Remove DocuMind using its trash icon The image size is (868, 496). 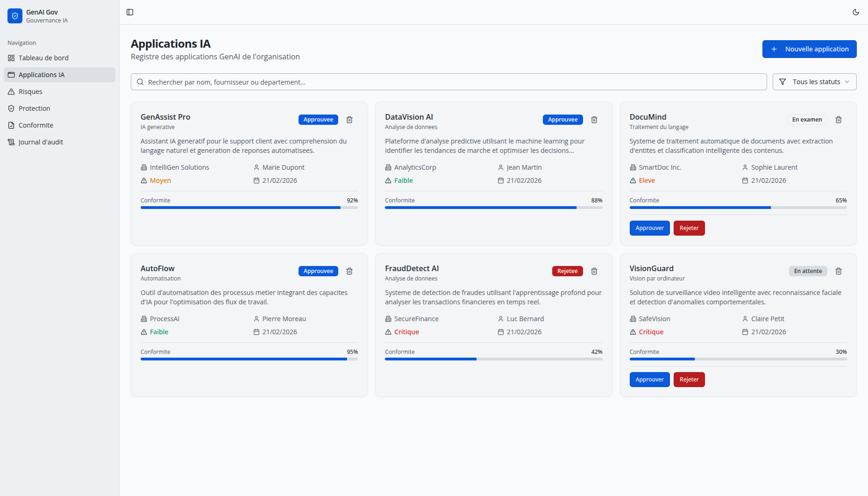tap(839, 120)
